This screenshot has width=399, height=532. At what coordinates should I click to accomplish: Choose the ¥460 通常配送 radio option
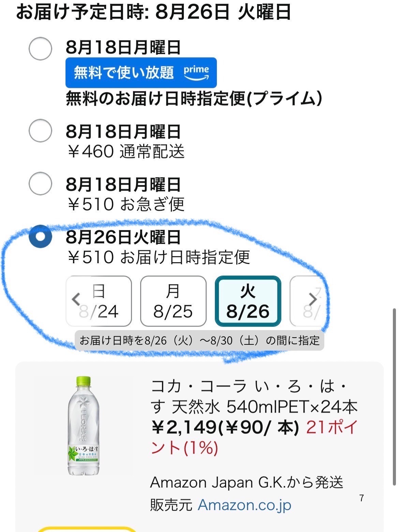40,131
